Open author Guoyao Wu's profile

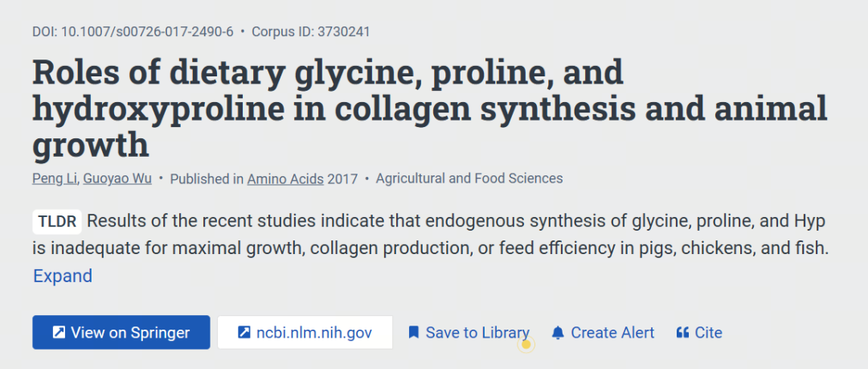coord(117,179)
